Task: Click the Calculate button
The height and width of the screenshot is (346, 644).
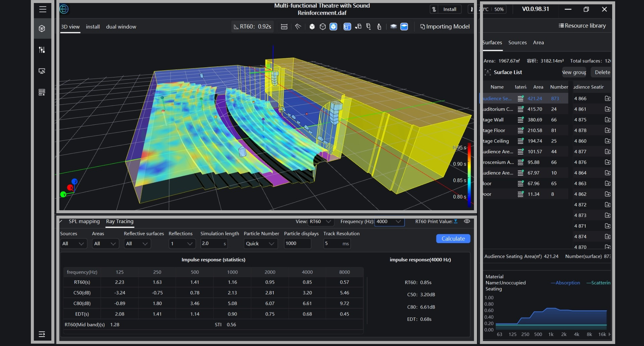Action: 453,239
